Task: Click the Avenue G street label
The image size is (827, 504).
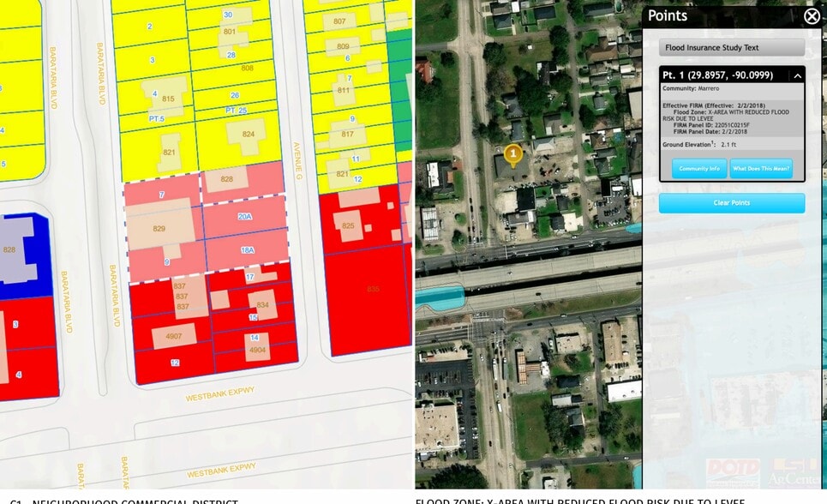Action: click(298, 160)
